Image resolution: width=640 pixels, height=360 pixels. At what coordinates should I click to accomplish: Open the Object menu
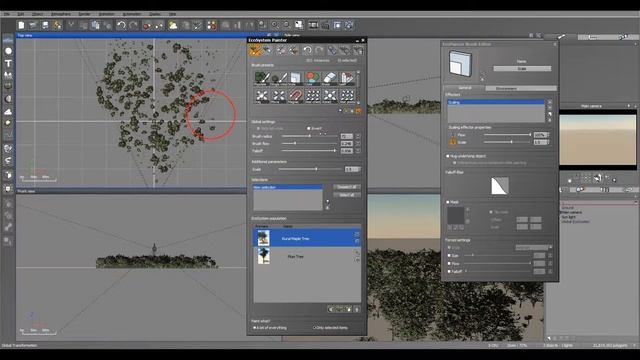[x=37, y=14]
